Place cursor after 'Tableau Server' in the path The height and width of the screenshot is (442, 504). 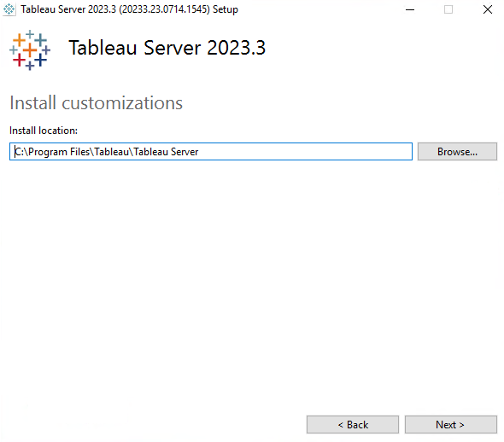(x=199, y=152)
